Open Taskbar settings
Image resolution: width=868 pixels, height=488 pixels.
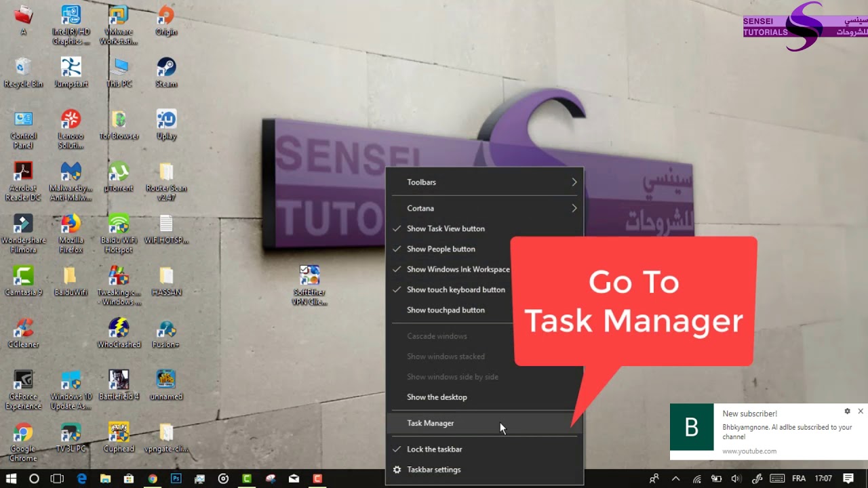pyautogui.click(x=484, y=469)
